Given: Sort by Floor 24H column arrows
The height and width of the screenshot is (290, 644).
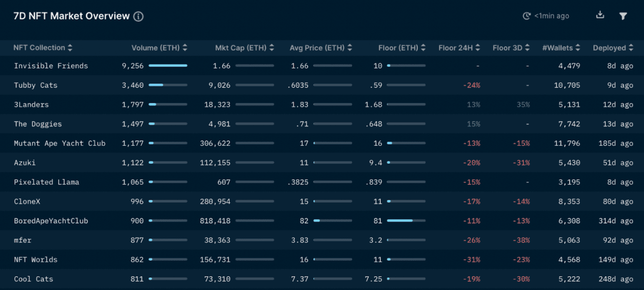Looking at the screenshot, I should [x=478, y=48].
